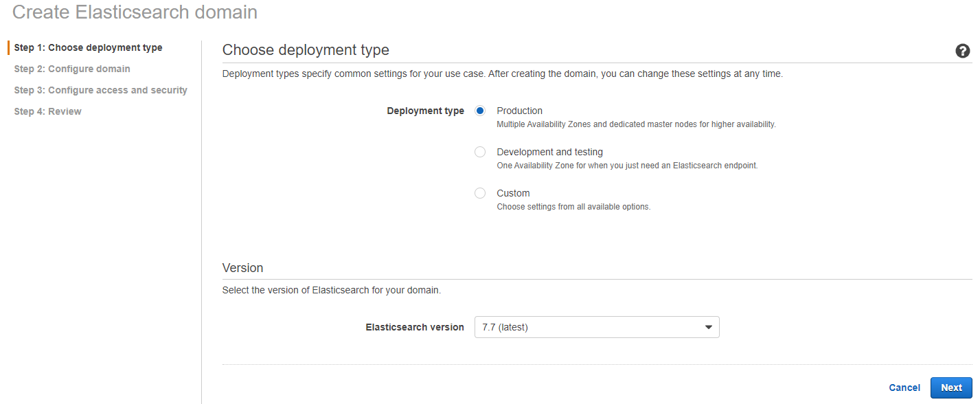The width and height of the screenshot is (980, 404).
Task: Click the Cancel link
Action: click(x=904, y=388)
